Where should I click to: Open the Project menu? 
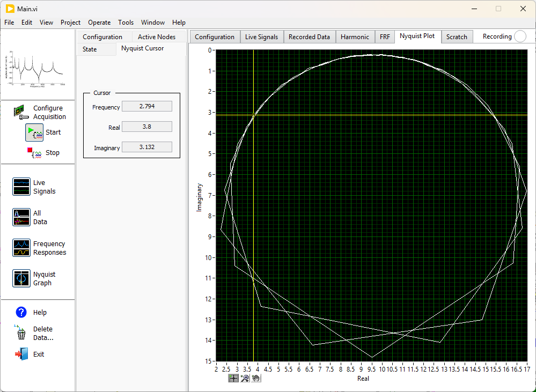(70, 23)
